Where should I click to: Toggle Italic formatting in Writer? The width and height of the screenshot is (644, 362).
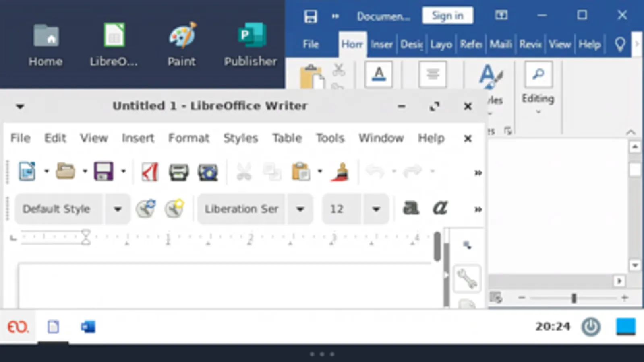point(440,208)
